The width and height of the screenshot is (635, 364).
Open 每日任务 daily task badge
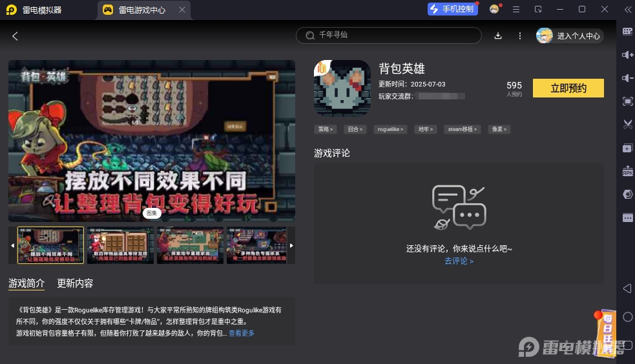pos(606,333)
